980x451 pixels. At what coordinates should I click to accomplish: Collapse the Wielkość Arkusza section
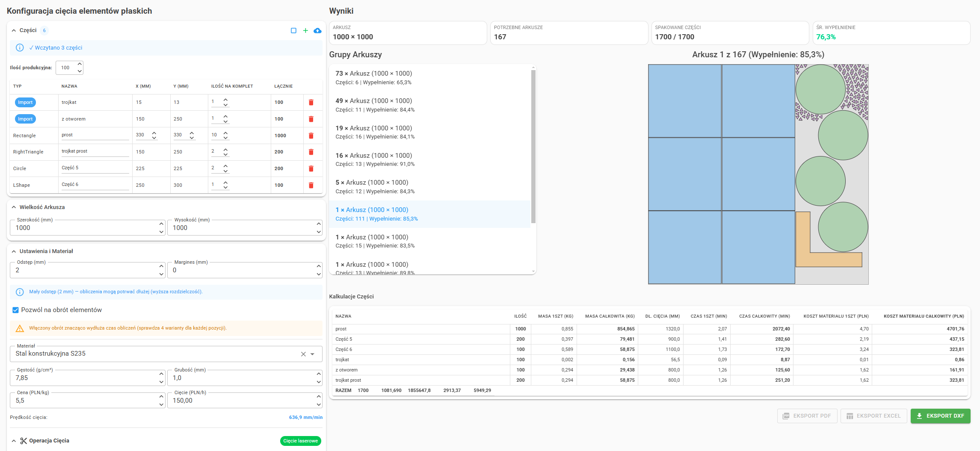13,206
